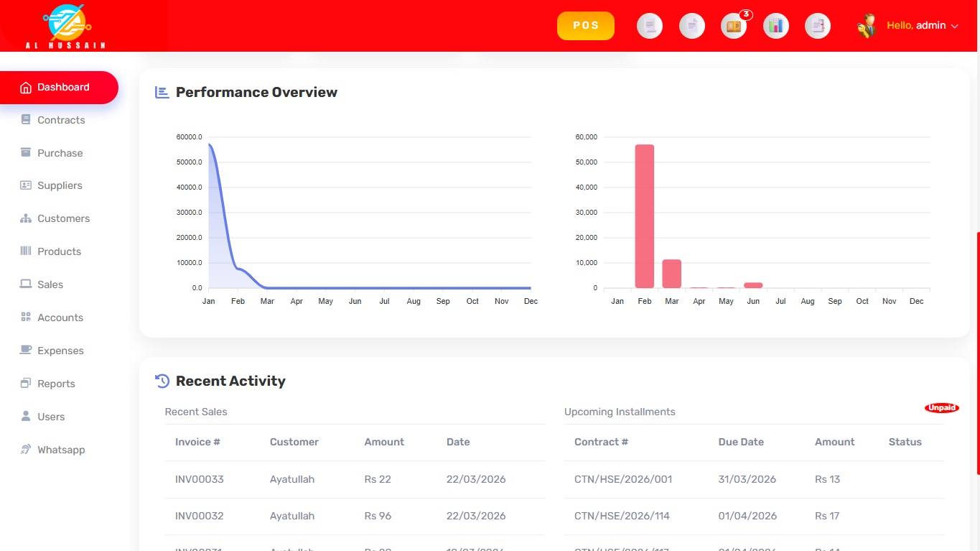The image size is (980, 551).
Task: Click the February bar in bar chart
Action: 644,216
